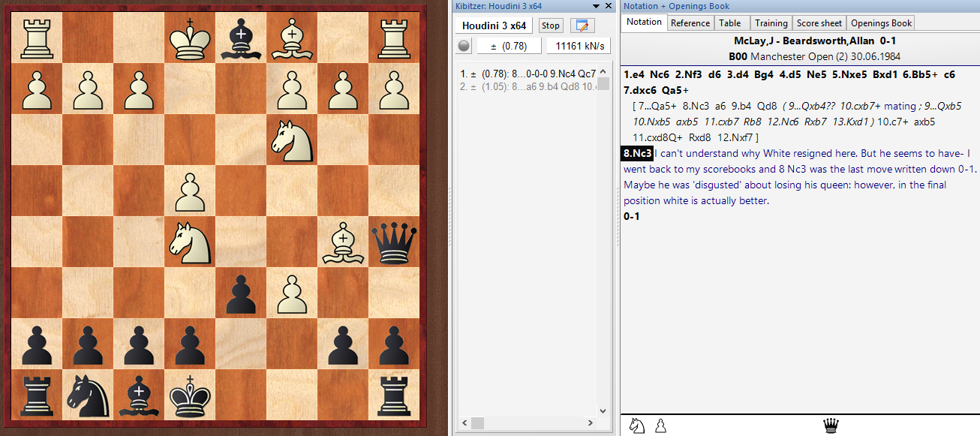The image size is (980, 436).
Task: Click the gray engine status light
Action: pyautogui.click(x=464, y=46)
